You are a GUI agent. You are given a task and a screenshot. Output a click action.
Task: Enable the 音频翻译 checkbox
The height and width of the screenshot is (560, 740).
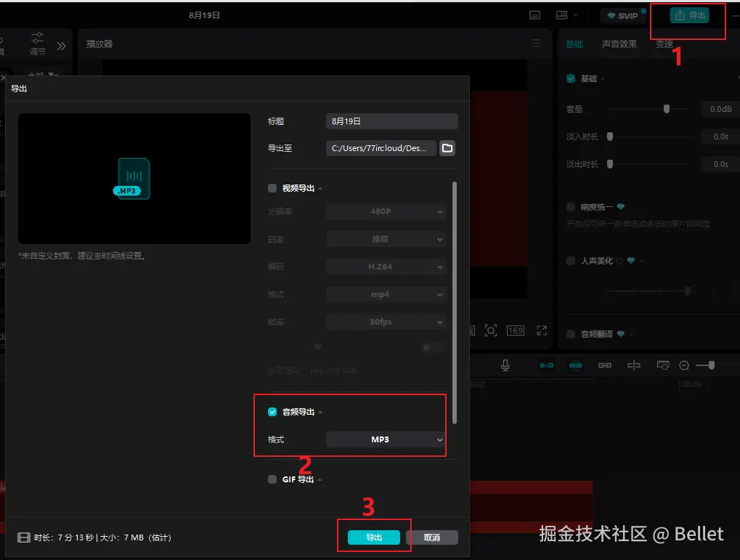click(571, 334)
